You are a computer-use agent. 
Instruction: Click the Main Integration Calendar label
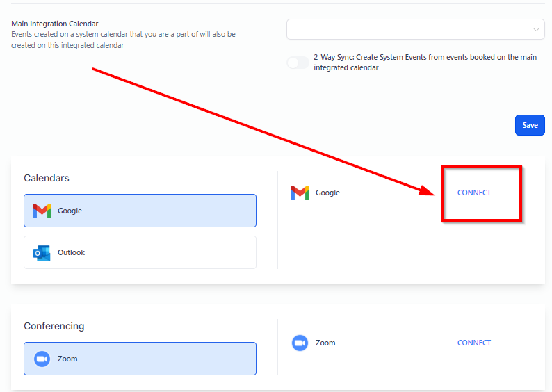[55, 24]
